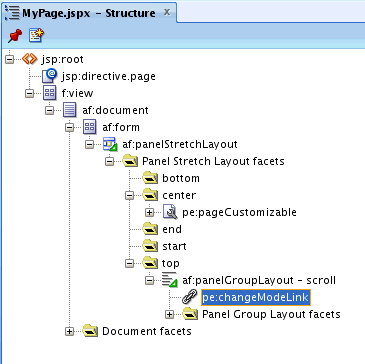
Task: Select the center facet label
Action: (x=179, y=195)
